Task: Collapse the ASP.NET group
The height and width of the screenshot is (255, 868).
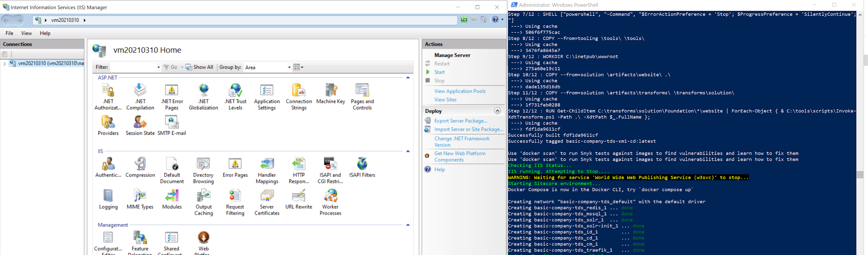Action: [x=408, y=78]
